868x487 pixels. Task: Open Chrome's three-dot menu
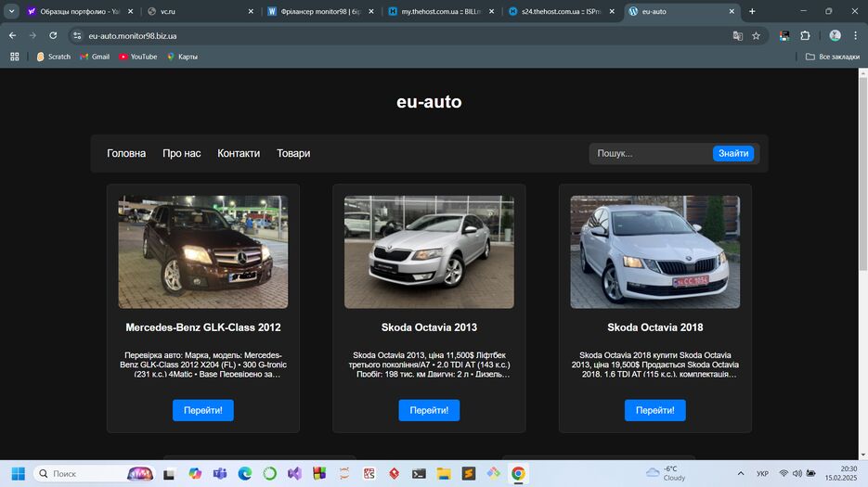(x=855, y=35)
